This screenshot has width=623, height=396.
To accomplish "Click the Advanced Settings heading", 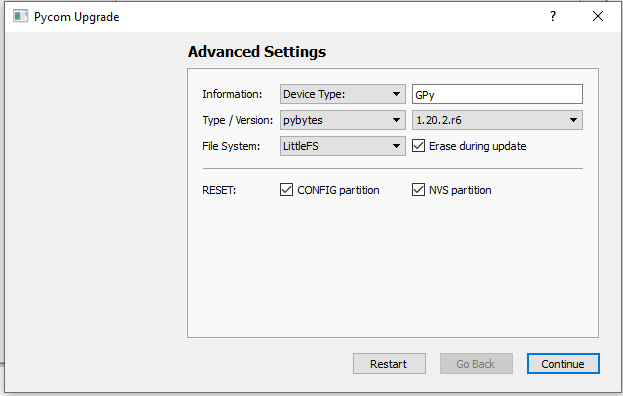I will (257, 52).
